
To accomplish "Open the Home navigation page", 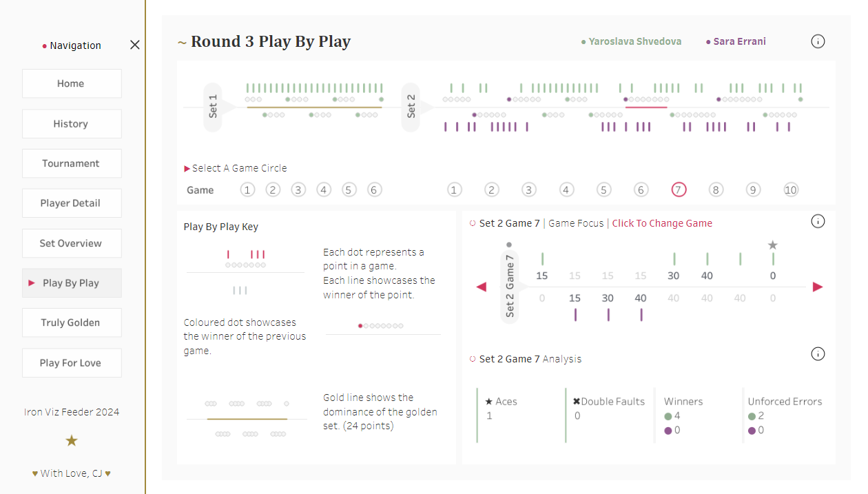I will [x=72, y=83].
